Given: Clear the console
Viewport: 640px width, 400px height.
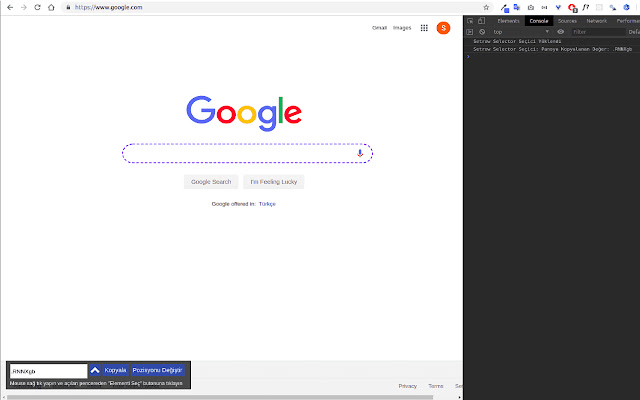Looking at the screenshot, I should click(x=482, y=32).
